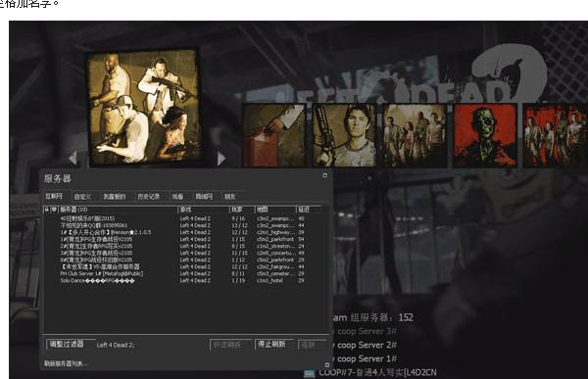
Task: Select the red zombie portrait thumbnail
Action: [485, 135]
